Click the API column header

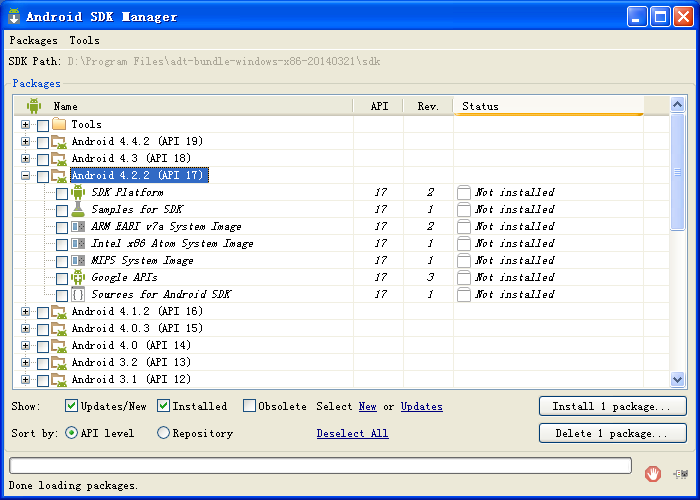[x=379, y=106]
